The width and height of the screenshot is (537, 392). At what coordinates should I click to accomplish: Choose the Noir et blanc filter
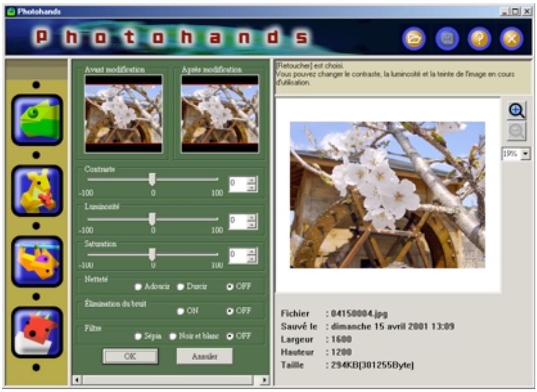pos(173,336)
